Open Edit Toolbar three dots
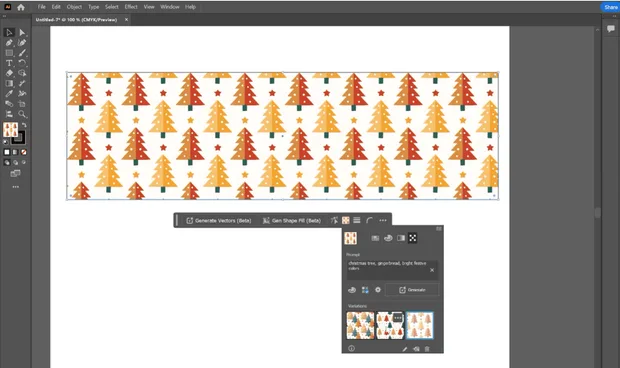The height and width of the screenshot is (368, 620). pos(15,187)
